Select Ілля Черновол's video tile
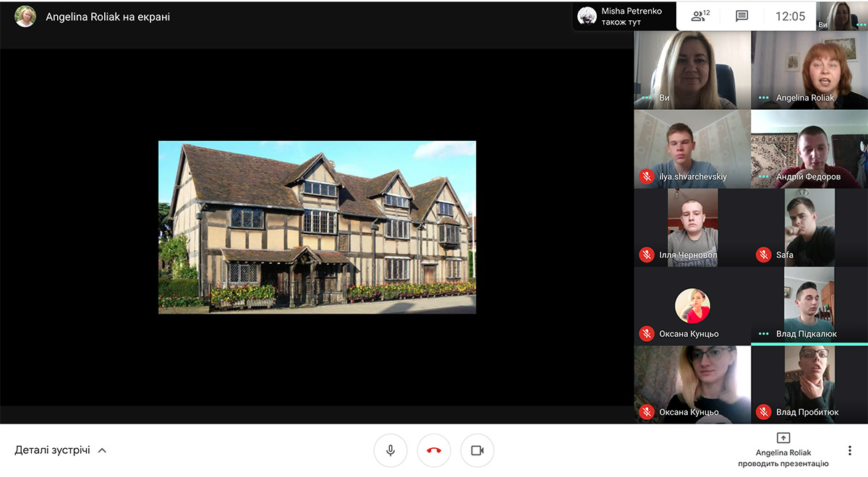This screenshot has height=477, width=868. pos(692,226)
